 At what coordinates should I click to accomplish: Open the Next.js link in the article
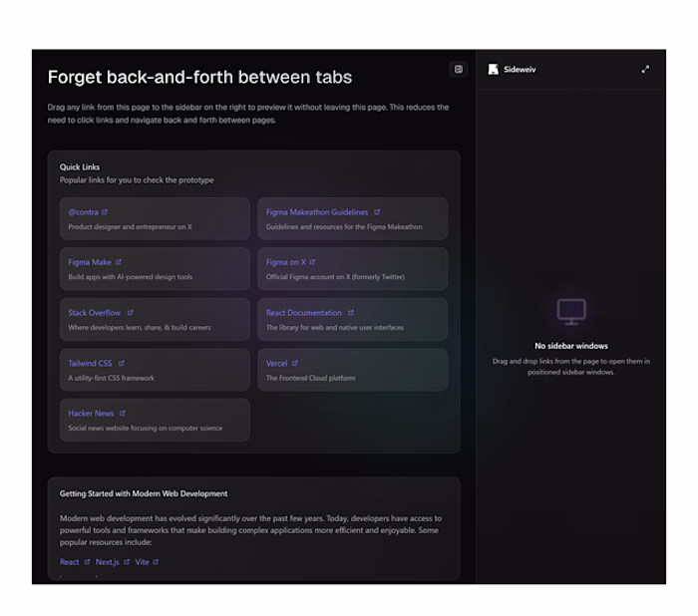pos(107,562)
